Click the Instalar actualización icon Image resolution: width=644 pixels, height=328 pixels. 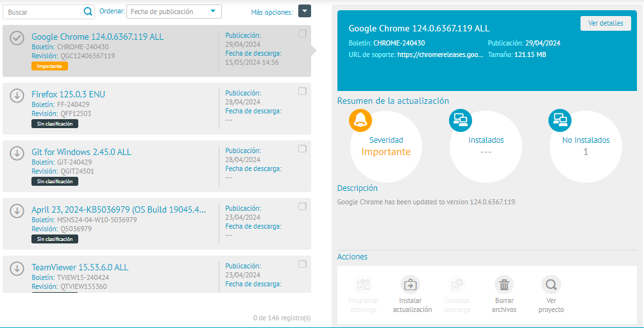tap(411, 285)
